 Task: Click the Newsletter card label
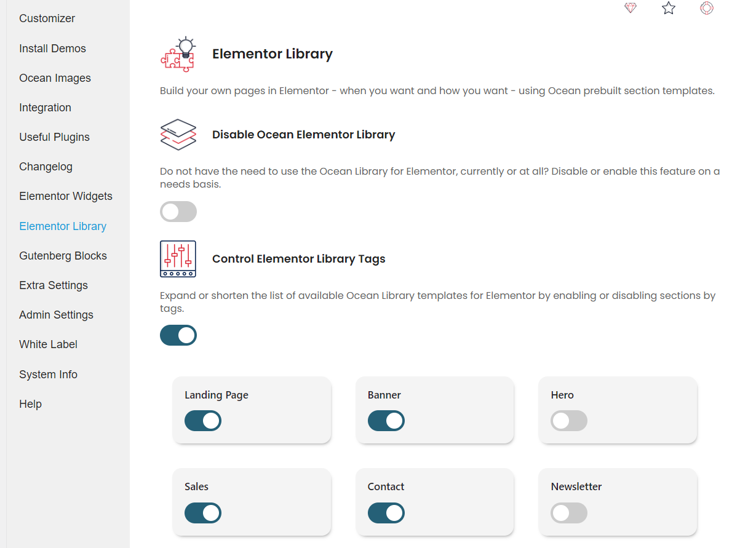(576, 486)
